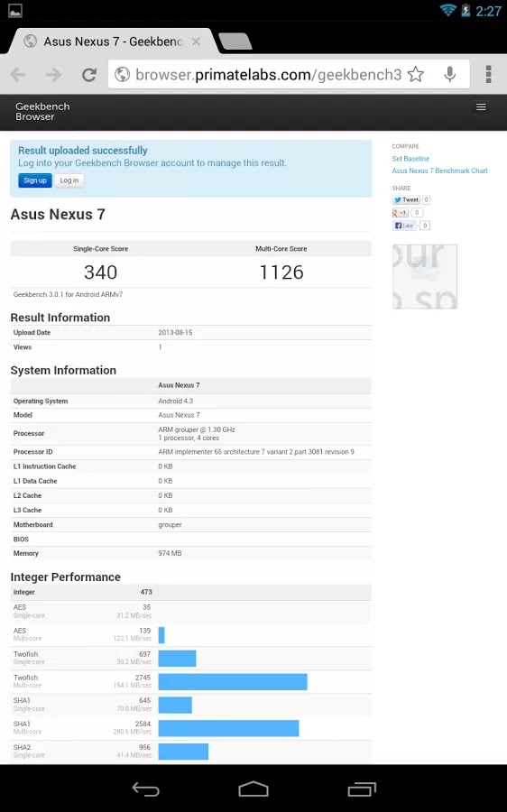
Task: Tap the battery charging icon
Action: pyautogui.click(x=466, y=10)
